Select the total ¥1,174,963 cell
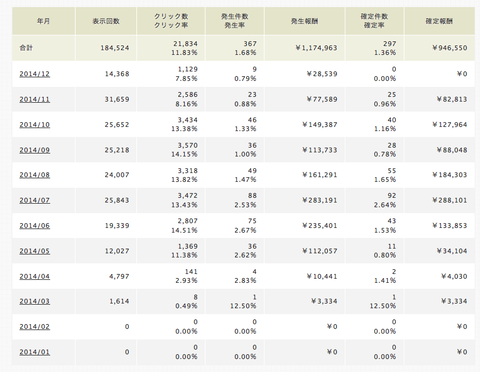This screenshot has height=372, width=480. click(x=317, y=48)
